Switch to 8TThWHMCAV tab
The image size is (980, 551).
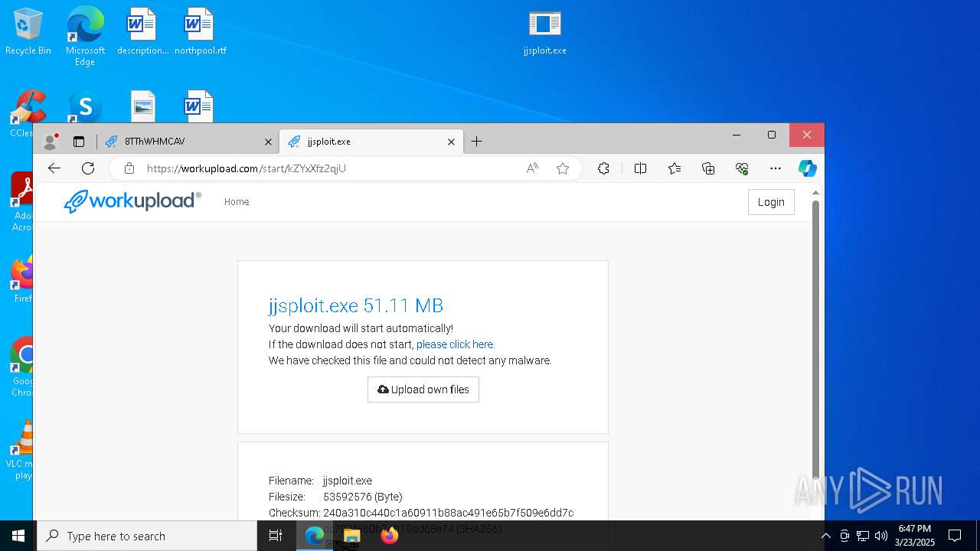pos(188,142)
